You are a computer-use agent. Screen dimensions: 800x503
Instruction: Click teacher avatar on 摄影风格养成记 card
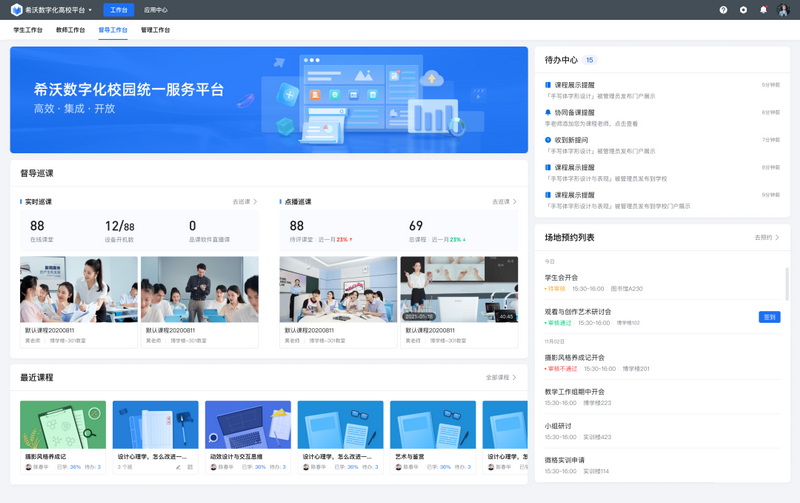pos(29,467)
